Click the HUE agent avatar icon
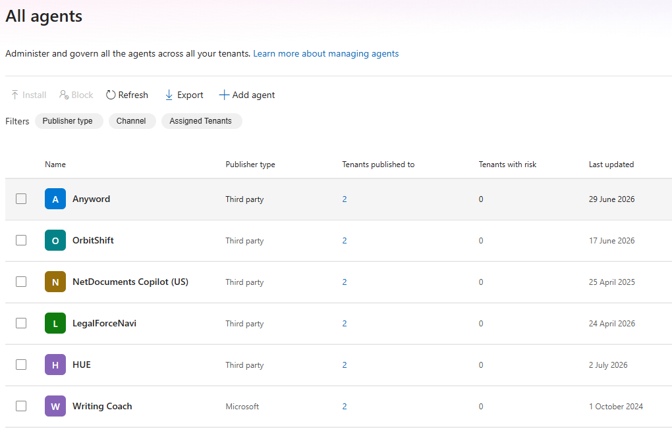Image resolution: width=672 pixels, height=431 pixels. 55,365
